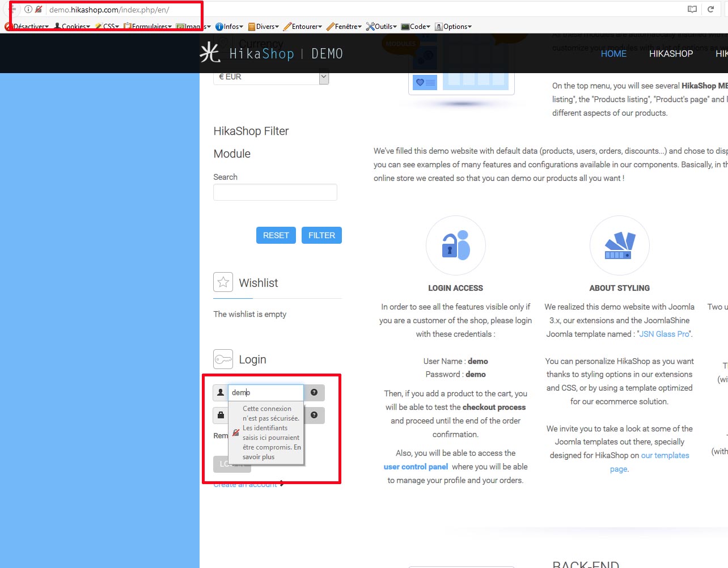Image resolution: width=728 pixels, height=568 pixels.
Task: Click the Login key icon
Action: [223, 359]
